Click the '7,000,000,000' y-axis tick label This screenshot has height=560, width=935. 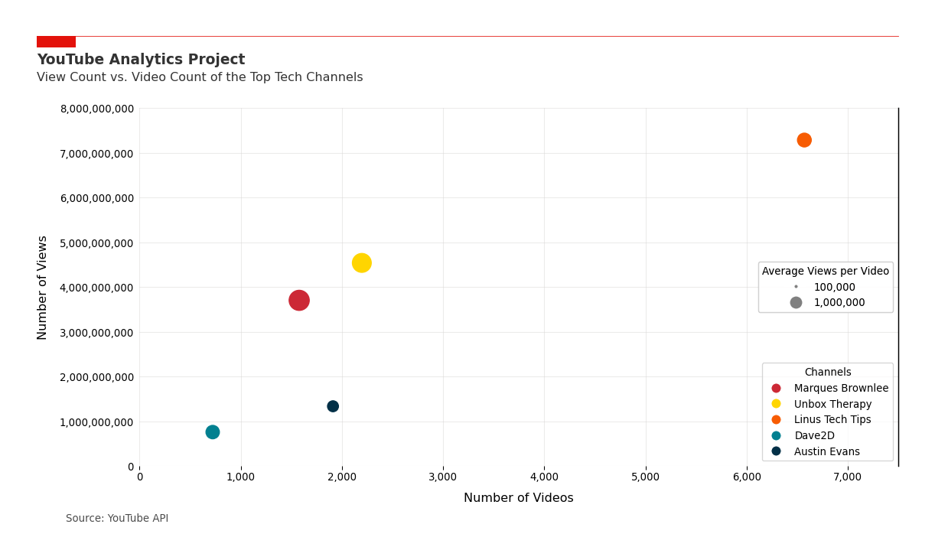point(97,154)
